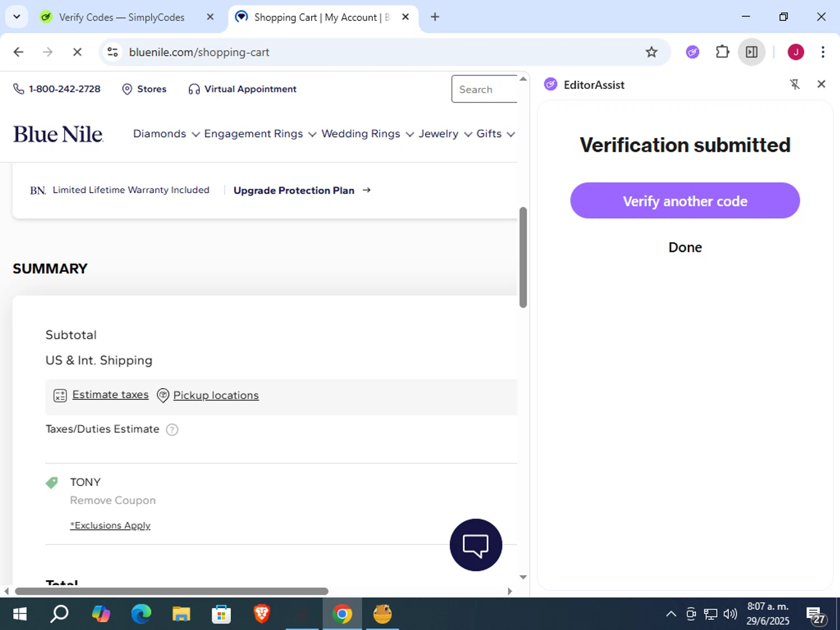Click the horizontal scrollbar's right arrow
This screenshot has height=630, width=840.
tap(510, 591)
